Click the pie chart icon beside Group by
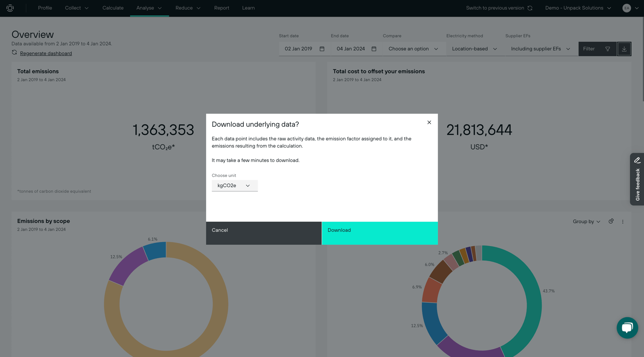 click(611, 221)
